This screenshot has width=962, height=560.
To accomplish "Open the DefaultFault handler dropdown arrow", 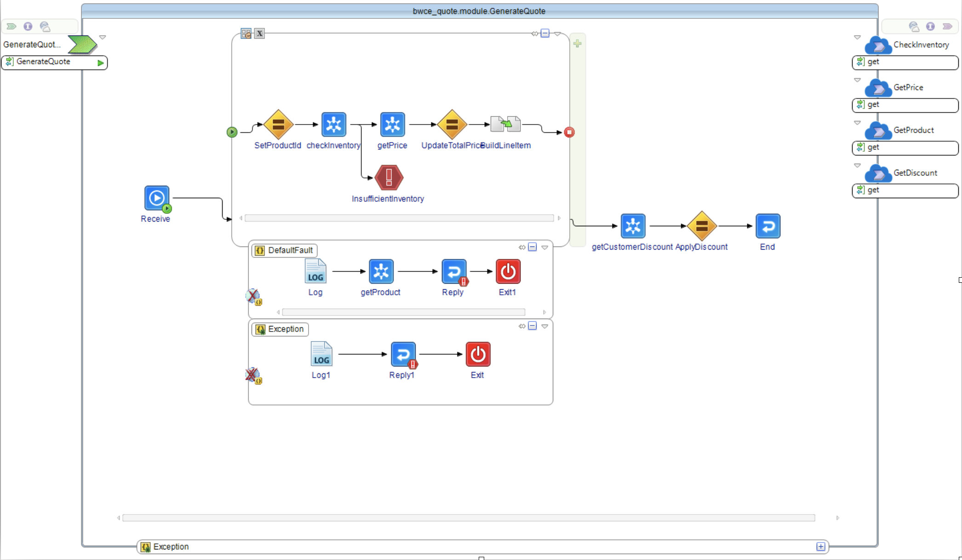I will [545, 247].
